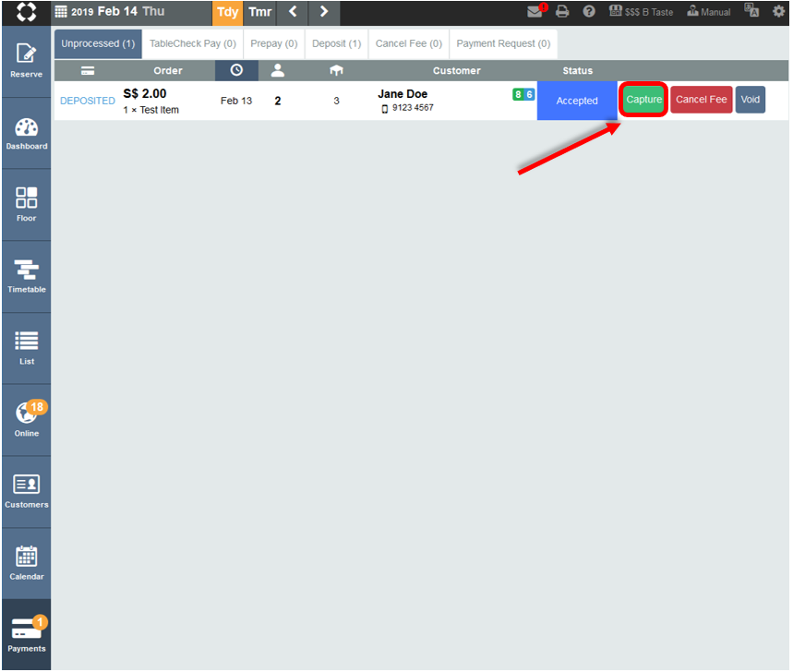The width and height of the screenshot is (793, 672).
Task: Sort by the table icon column
Action: click(x=336, y=70)
